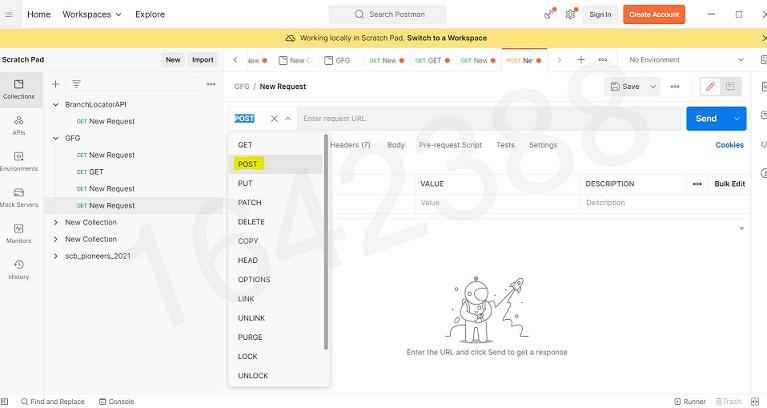The image size is (767, 408).
Task: Open the GFG request tab
Action: click(x=338, y=60)
